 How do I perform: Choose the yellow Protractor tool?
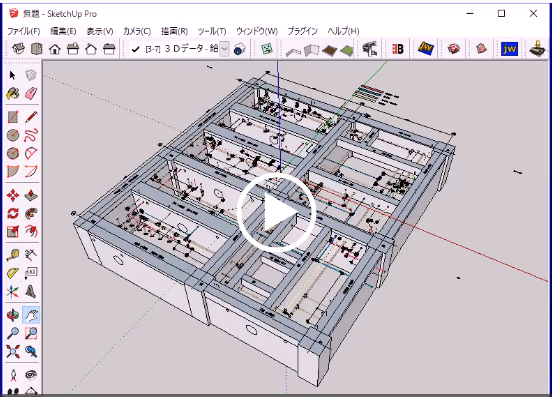coord(13,273)
